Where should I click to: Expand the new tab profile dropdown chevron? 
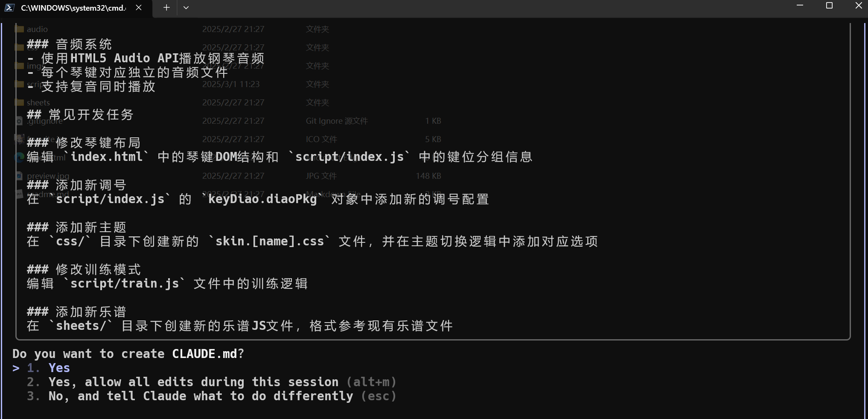186,8
